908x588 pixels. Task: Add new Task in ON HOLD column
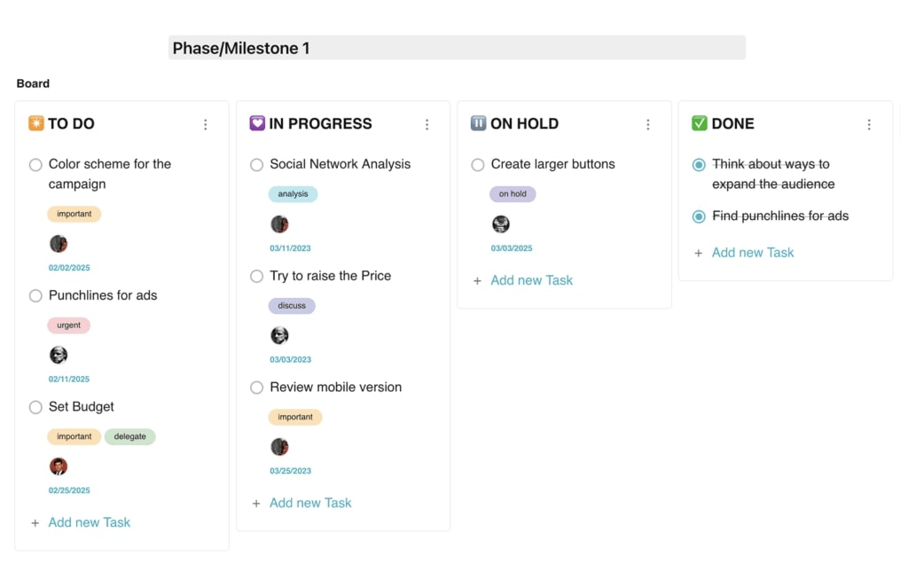531,280
